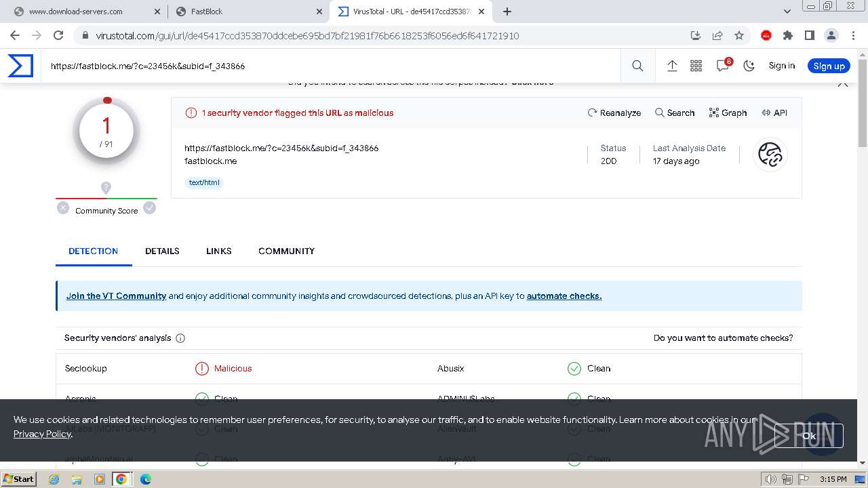Click the VirusTotal logo icon

point(20,66)
